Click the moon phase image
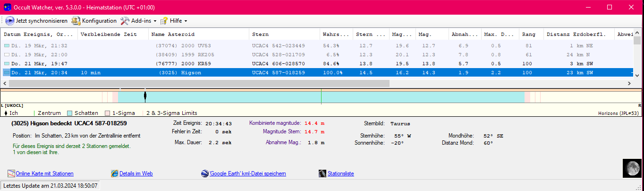The width and height of the screenshot is (644, 191). click(x=632, y=167)
